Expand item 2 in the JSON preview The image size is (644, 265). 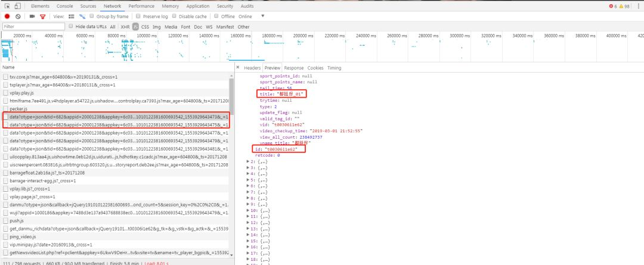click(x=247, y=161)
